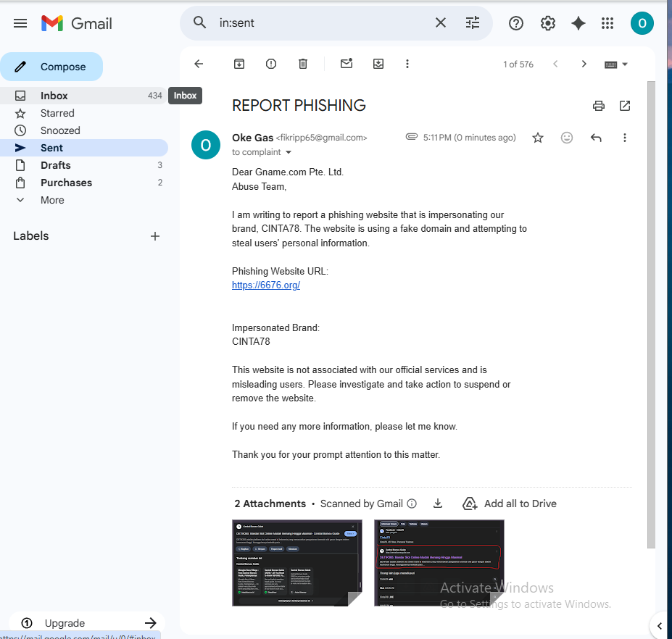Clear the in:sent search text
The image size is (672, 639).
pyautogui.click(x=441, y=22)
